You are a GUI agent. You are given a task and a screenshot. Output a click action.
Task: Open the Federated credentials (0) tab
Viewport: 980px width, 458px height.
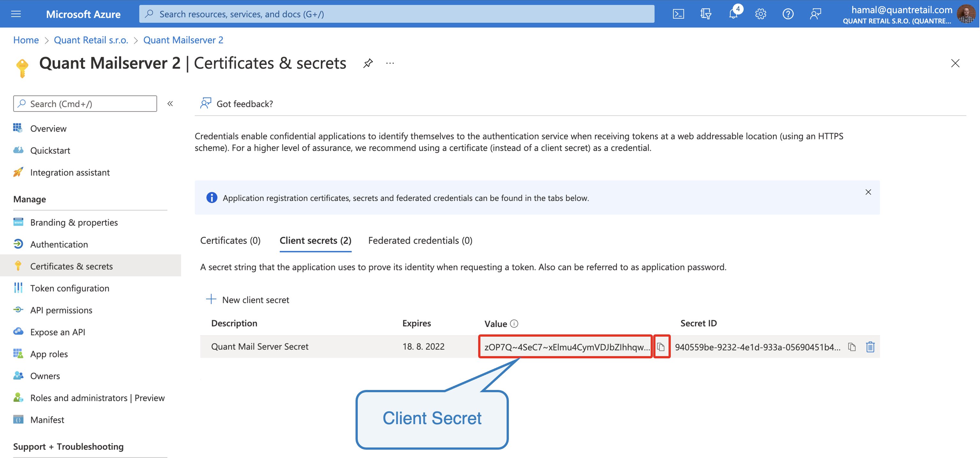(x=420, y=240)
